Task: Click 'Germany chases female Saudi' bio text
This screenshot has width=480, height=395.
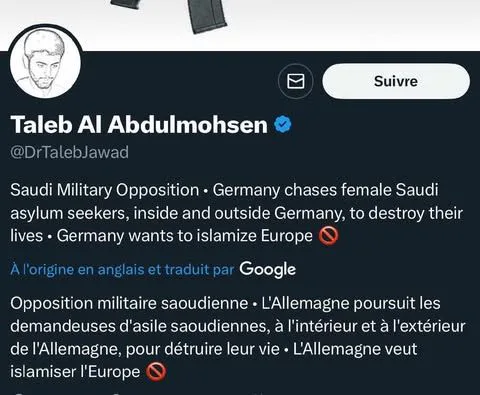Action: (x=325, y=190)
